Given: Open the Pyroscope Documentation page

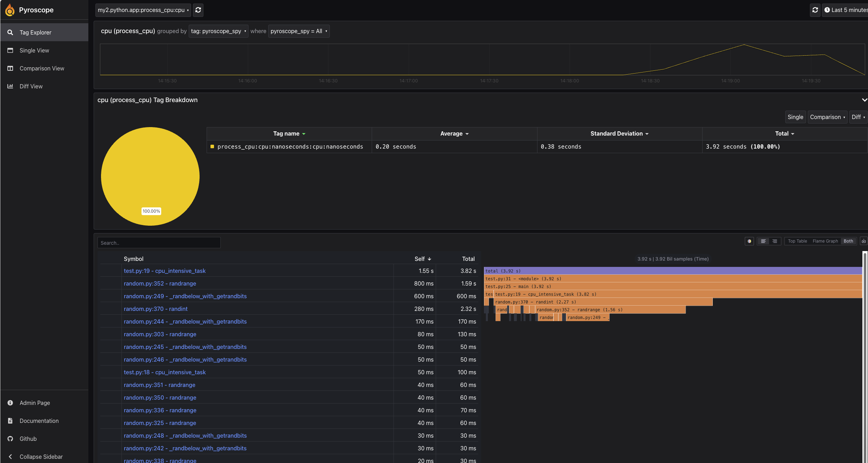Looking at the screenshot, I should click(39, 421).
